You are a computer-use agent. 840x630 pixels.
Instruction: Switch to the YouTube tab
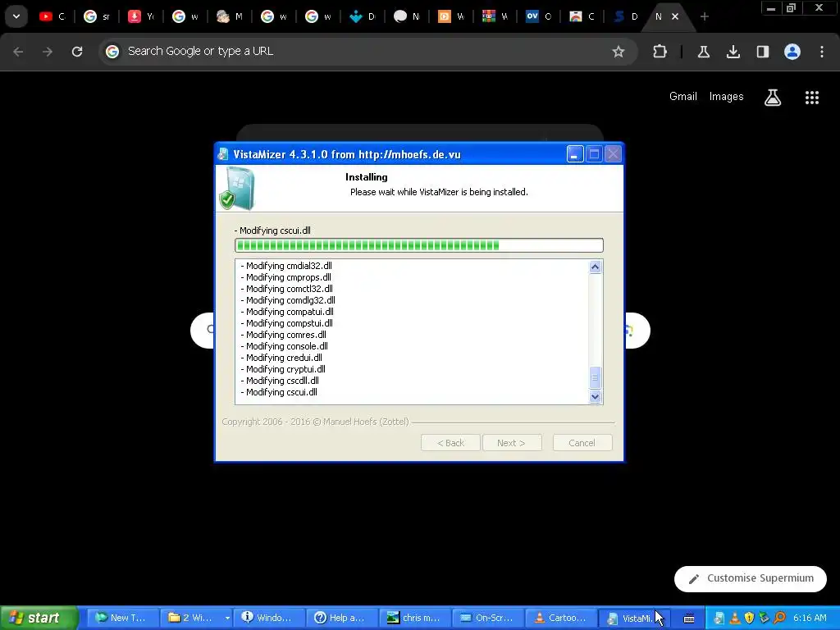click(x=52, y=16)
